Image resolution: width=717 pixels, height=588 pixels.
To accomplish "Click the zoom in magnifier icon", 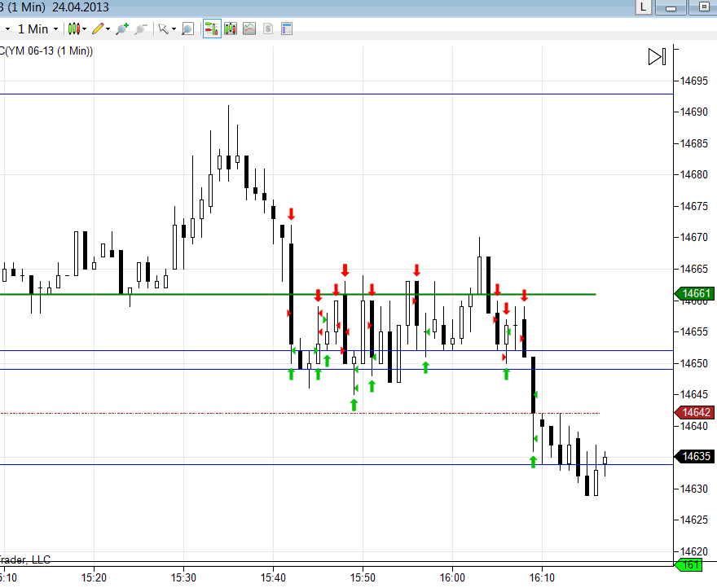I will click(x=122, y=29).
